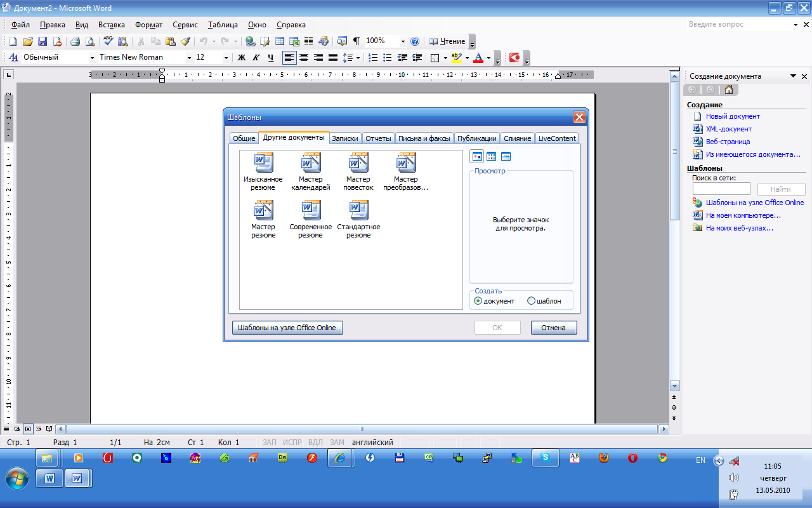The width and height of the screenshot is (812, 508).
Task: Click the Open folder toolbar icon
Action: [27, 41]
